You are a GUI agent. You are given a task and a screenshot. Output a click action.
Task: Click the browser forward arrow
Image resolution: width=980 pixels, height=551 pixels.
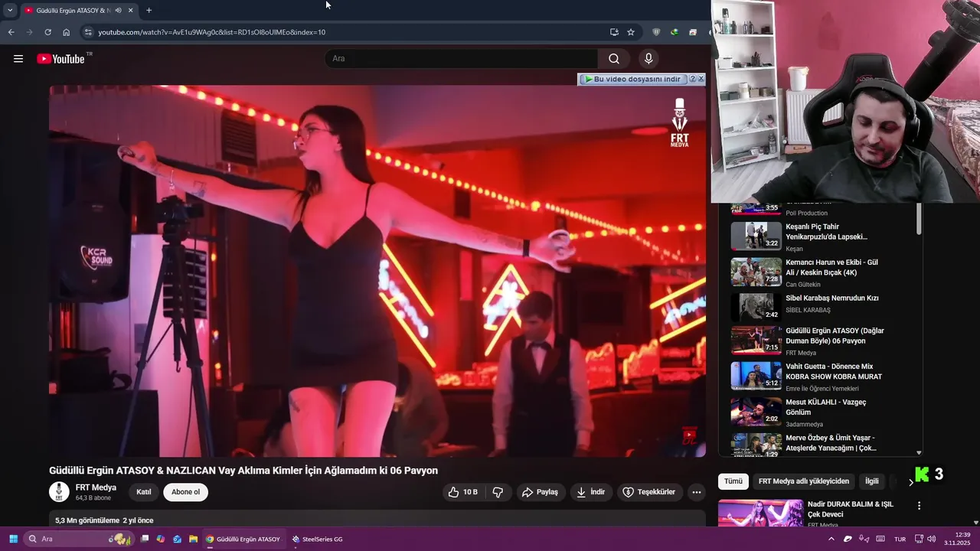pyautogui.click(x=29, y=32)
